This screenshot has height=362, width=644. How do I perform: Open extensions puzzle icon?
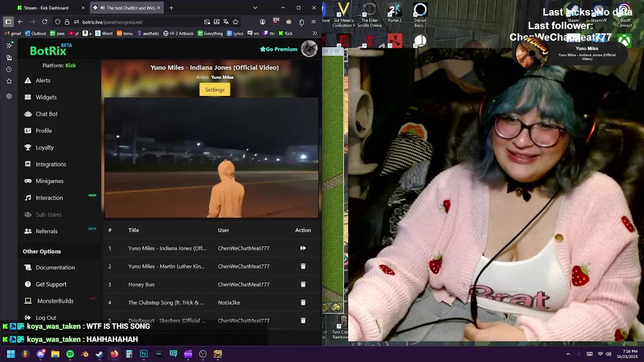tap(301, 22)
